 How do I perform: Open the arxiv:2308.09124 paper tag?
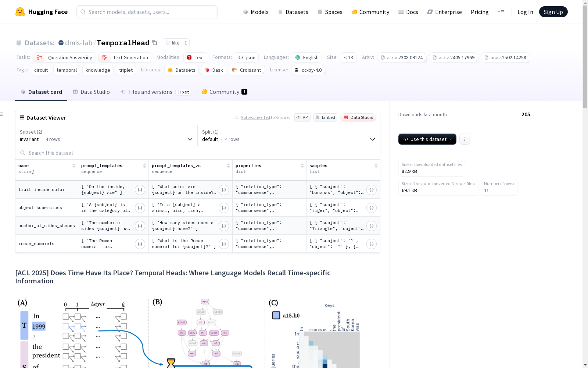point(401,57)
